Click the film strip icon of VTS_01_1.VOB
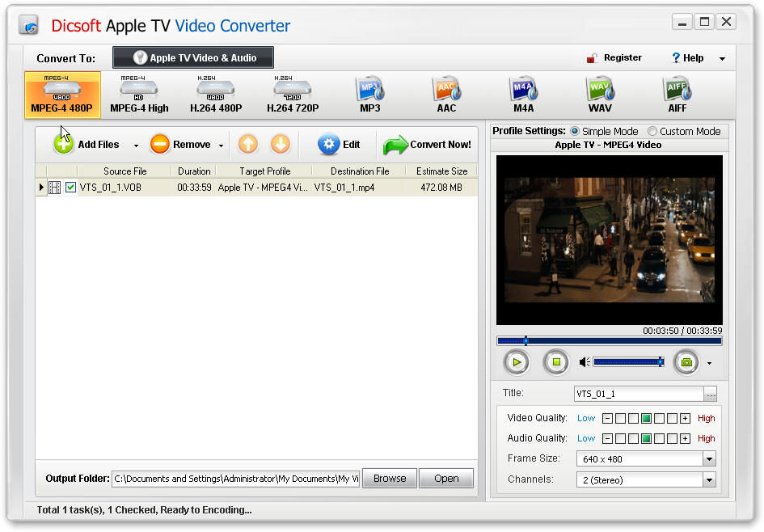 pyautogui.click(x=55, y=188)
